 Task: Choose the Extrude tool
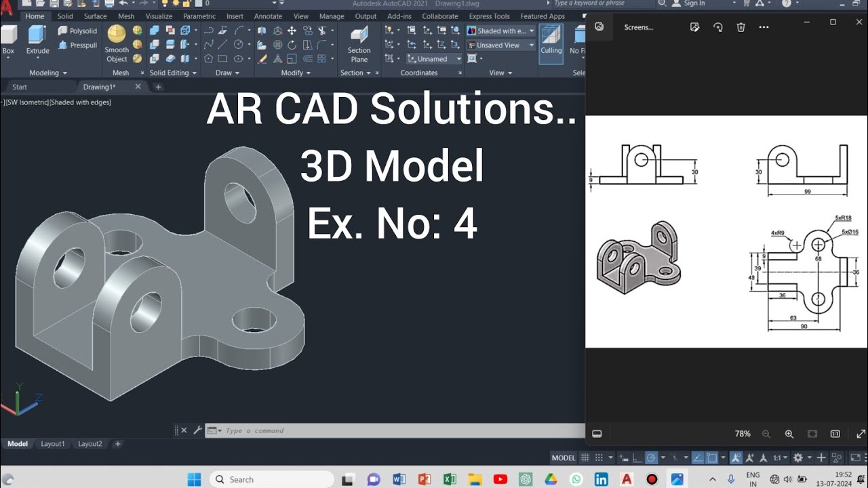(37, 39)
